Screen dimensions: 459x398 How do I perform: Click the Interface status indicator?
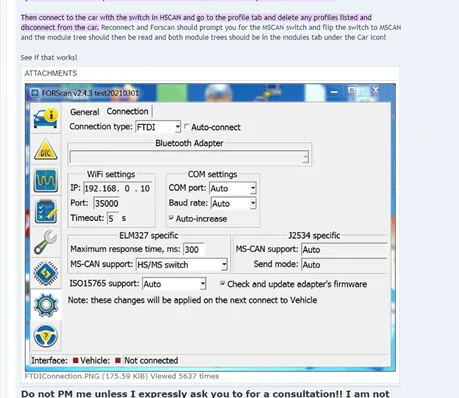(x=76, y=360)
